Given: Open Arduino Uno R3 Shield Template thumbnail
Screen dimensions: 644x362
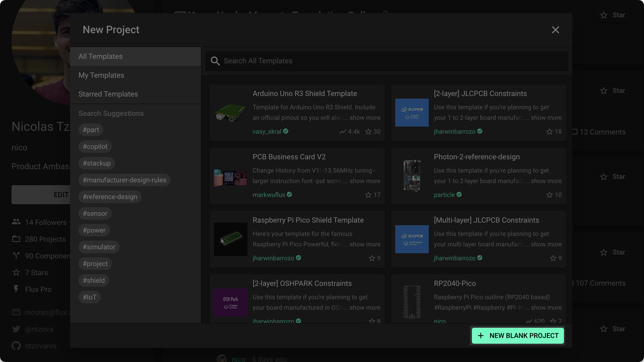Looking at the screenshot, I should [230, 113].
